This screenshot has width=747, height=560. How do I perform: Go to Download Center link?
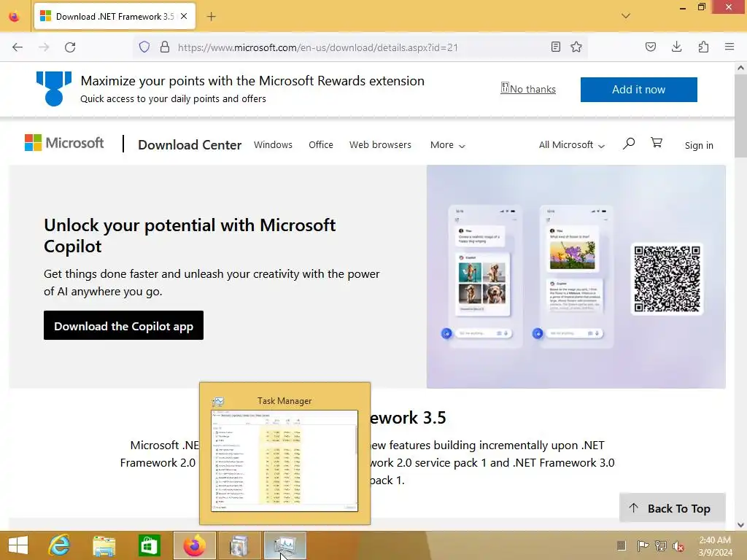point(190,145)
